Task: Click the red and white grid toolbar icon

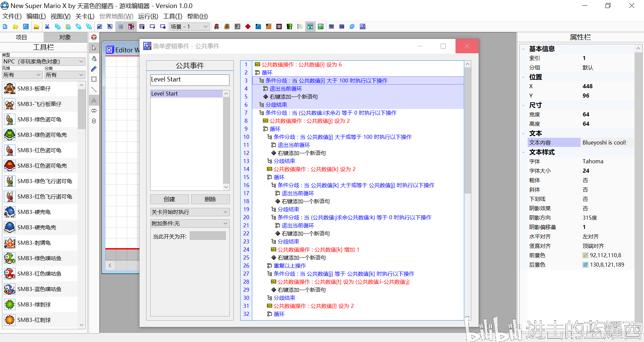Action: pyautogui.click(x=131, y=26)
